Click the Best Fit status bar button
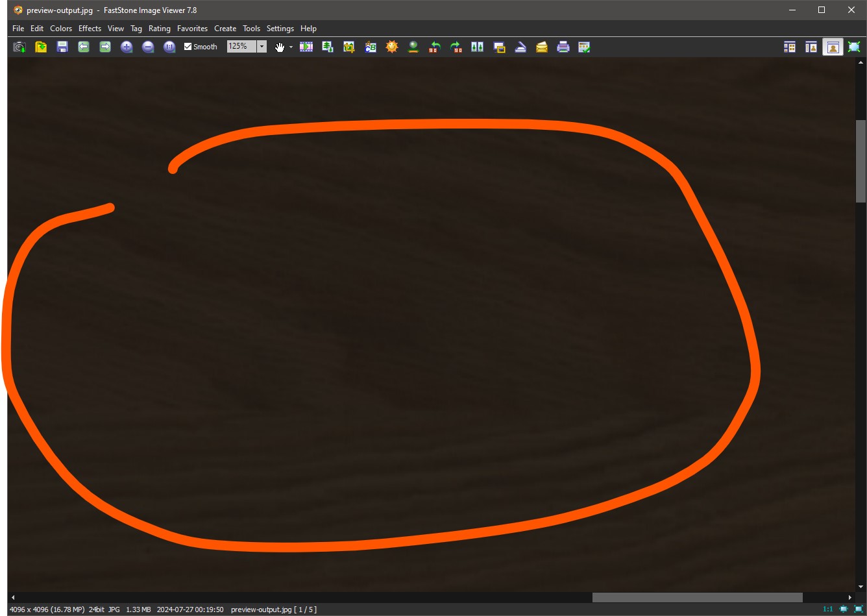 [844, 610]
